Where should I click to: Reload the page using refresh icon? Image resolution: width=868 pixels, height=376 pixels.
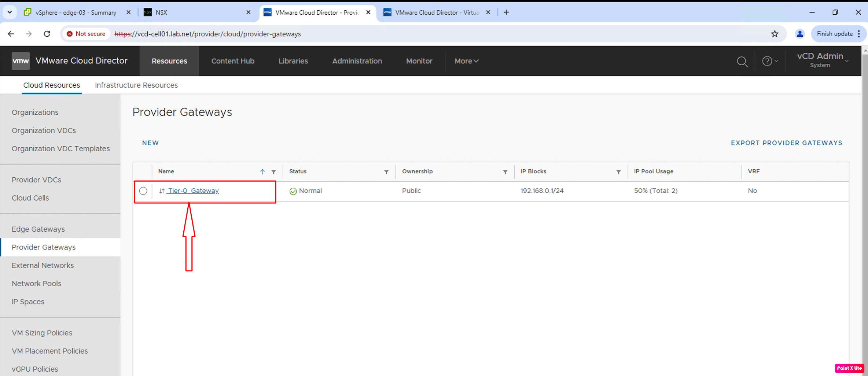pos(47,34)
